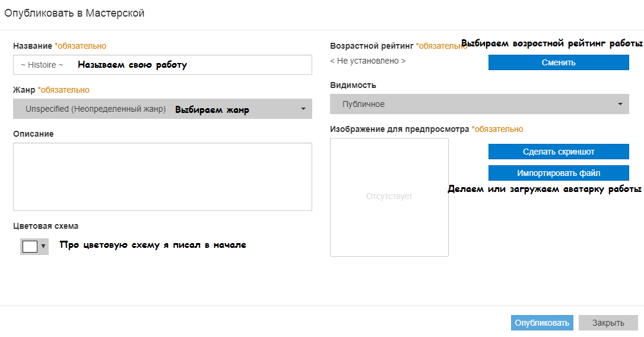Viewport: 644px width, 337px height.
Task: Click the Изображение для предпросмотра label
Action: pos(399,129)
